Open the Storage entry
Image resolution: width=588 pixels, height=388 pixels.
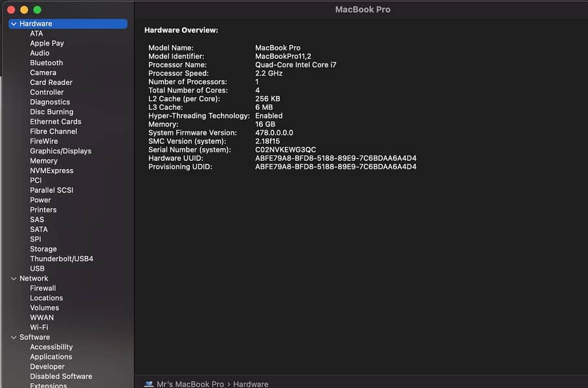click(x=43, y=249)
